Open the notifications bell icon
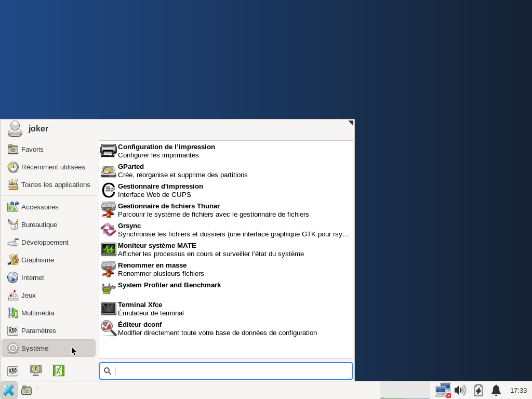 pyautogui.click(x=496, y=390)
